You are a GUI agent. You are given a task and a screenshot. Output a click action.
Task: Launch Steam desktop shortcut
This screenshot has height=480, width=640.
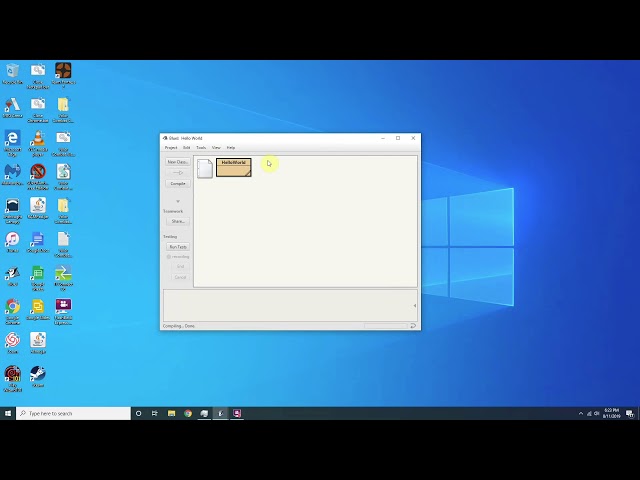[38, 376]
